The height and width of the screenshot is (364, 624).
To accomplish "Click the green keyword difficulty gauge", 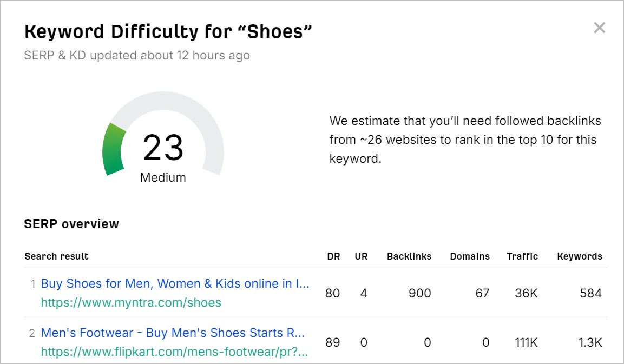I will click(113, 149).
